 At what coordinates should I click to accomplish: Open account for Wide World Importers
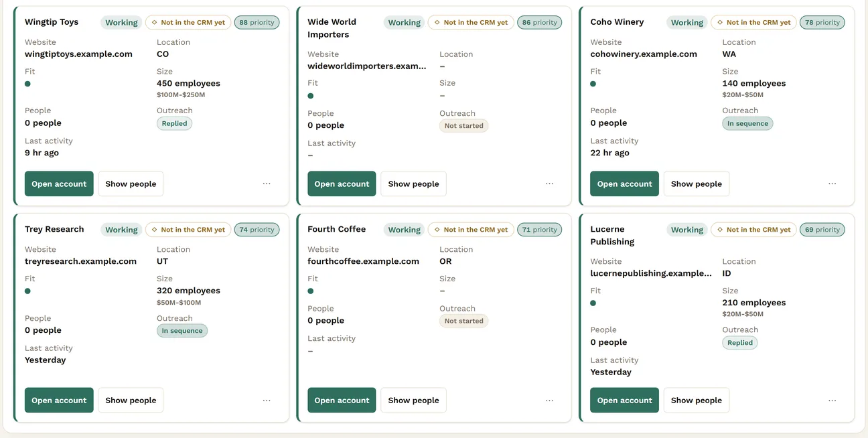coord(342,184)
